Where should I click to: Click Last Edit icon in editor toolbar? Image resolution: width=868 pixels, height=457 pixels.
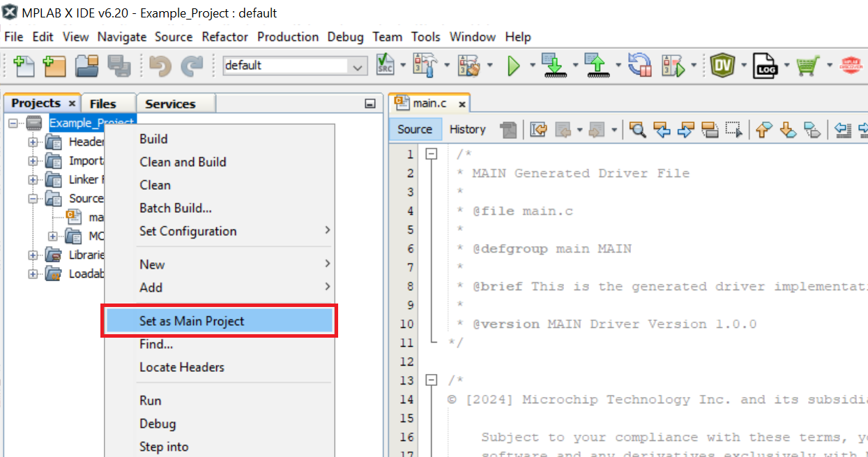[x=538, y=129]
